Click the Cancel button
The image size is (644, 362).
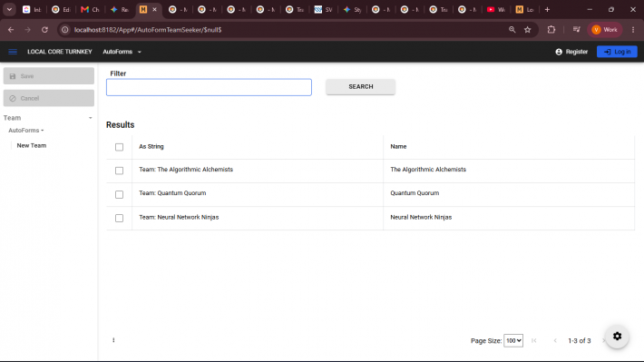(48, 98)
